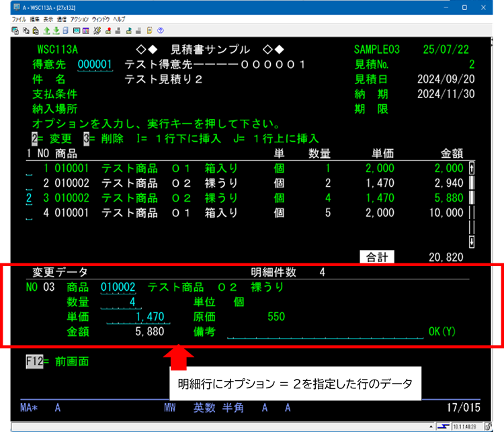Open the ファイル menu
The height and width of the screenshot is (432, 504).
(19, 19)
